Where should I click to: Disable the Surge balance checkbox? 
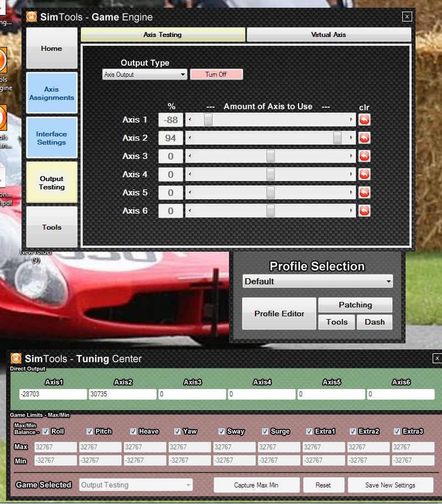[265, 431]
